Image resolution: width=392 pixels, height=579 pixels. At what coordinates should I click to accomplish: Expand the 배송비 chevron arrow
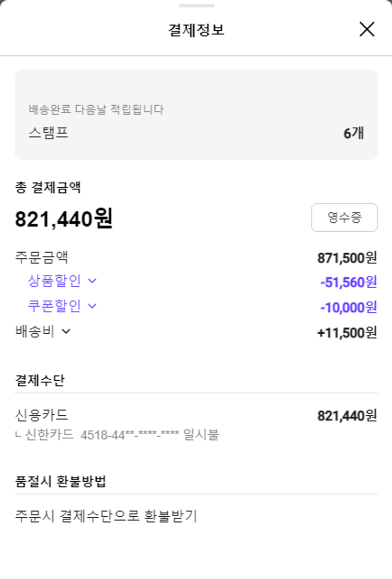coord(66,331)
